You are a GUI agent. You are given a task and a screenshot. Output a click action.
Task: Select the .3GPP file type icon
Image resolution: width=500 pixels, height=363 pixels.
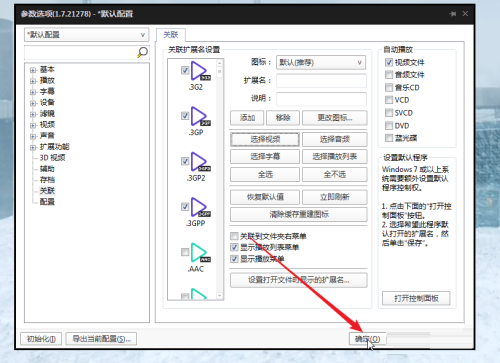point(200,207)
